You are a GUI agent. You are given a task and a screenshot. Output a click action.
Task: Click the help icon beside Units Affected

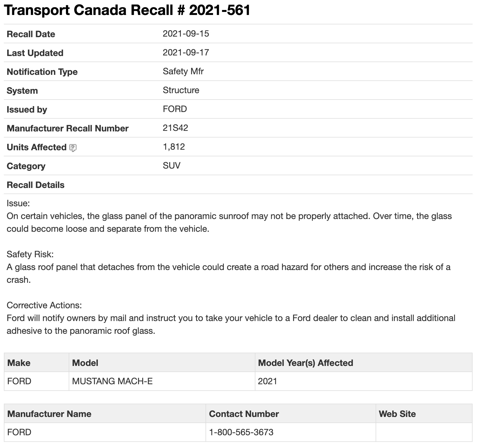pyautogui.click(x=73, y=148)
